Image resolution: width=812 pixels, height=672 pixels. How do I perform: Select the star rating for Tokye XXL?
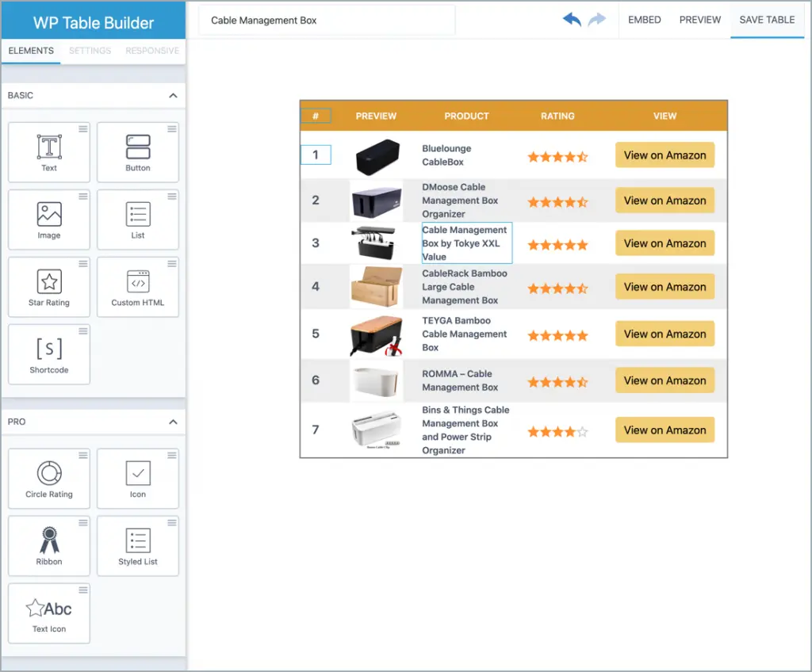point(557,244)
